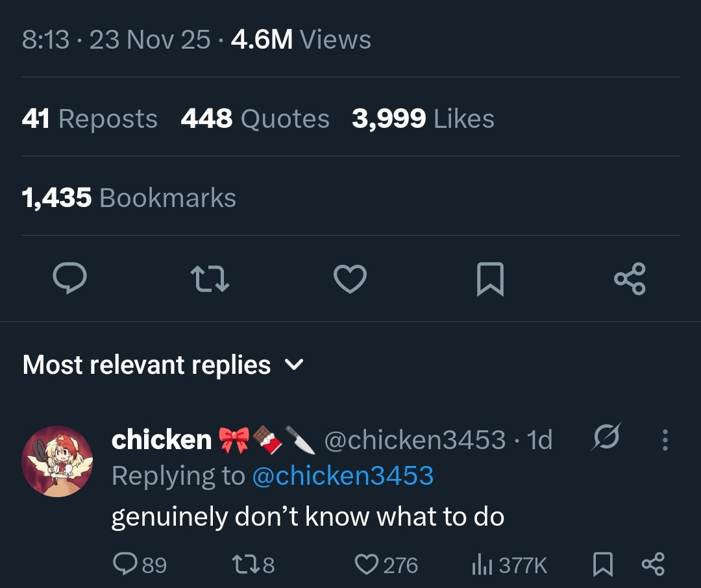Share the chicken reply
This screenshot has height=588, width=701.
pos(653,565)
